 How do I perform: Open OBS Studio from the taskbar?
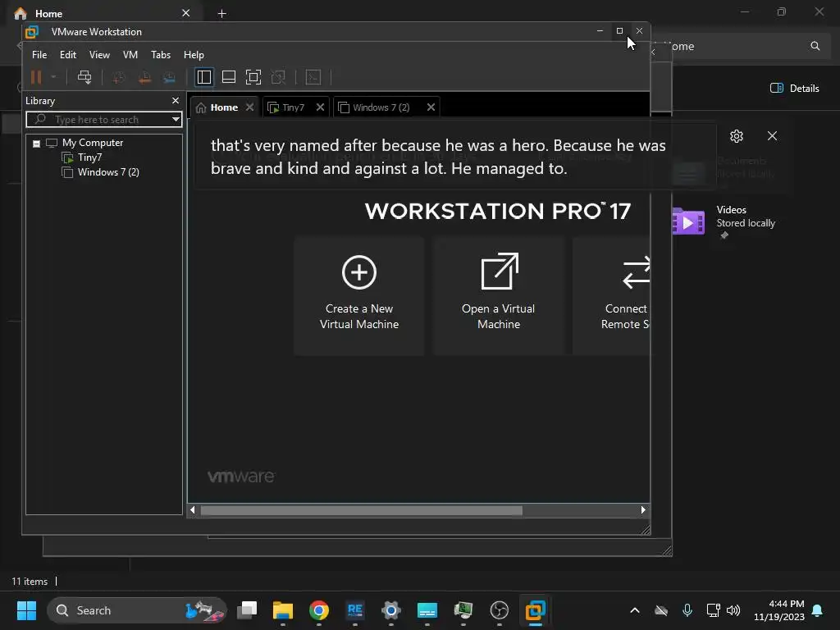(500, 610)
